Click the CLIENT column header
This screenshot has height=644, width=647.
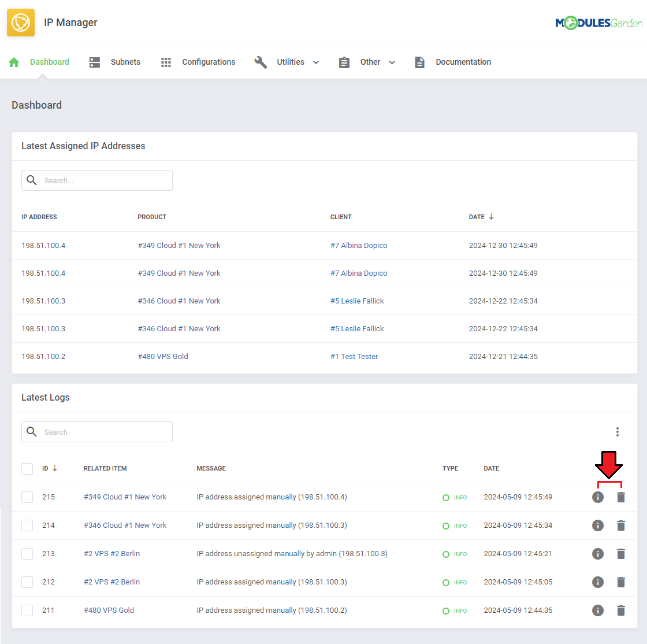click(341, 217)
